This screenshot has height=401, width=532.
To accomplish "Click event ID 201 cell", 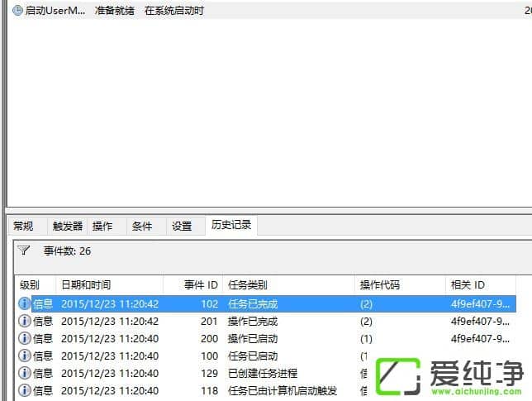I will click(209, 321).
